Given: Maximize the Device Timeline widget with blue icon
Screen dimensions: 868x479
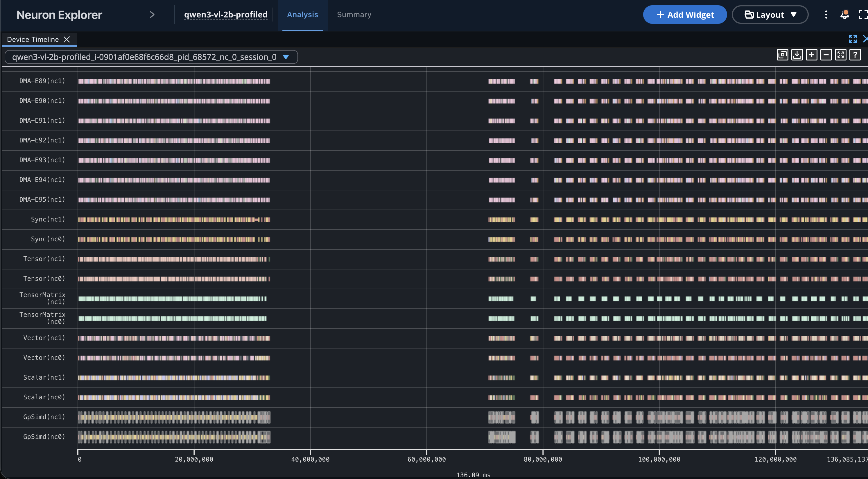Looking at the screenshot, I should click(853, 39).
